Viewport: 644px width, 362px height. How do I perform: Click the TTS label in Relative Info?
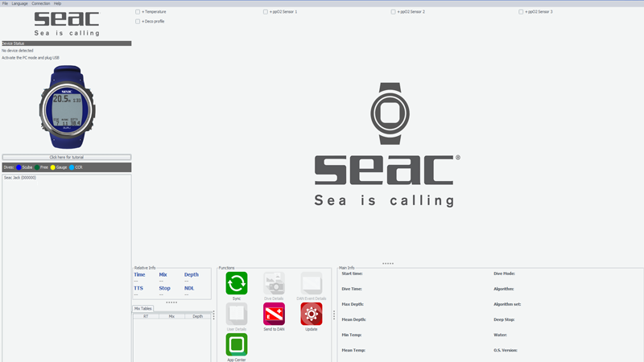[138, 288]
